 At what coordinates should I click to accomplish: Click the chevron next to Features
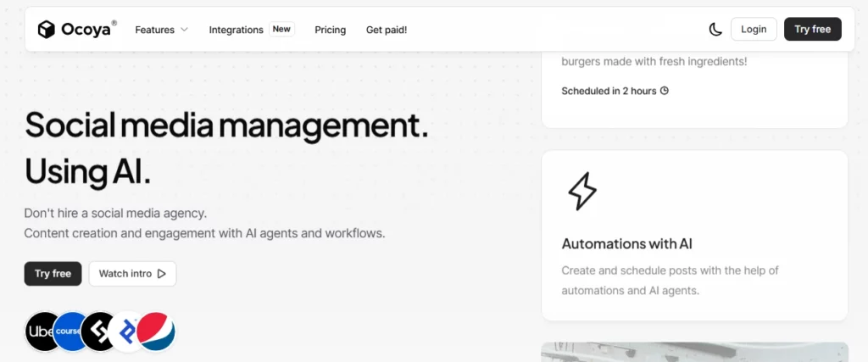tap(184, 30)
